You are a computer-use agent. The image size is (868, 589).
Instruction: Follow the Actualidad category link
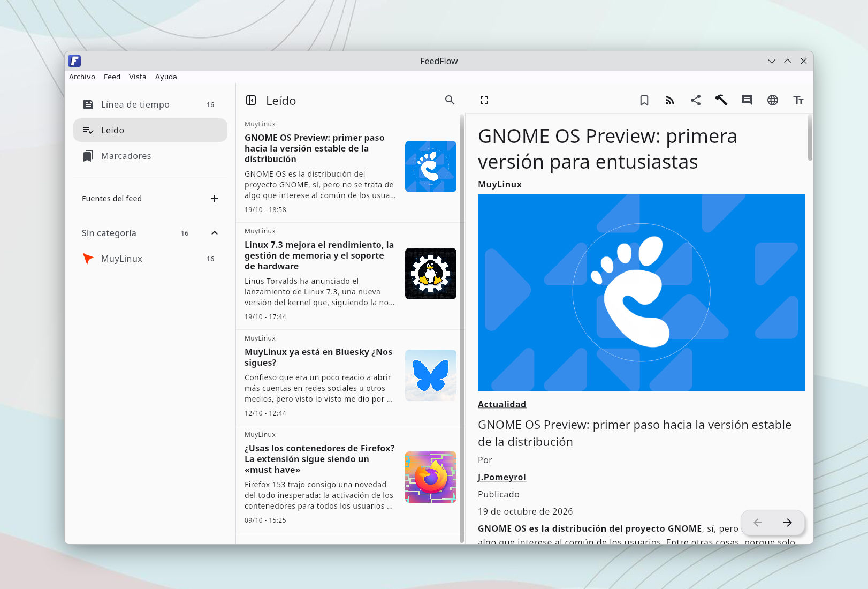point(502,404)
